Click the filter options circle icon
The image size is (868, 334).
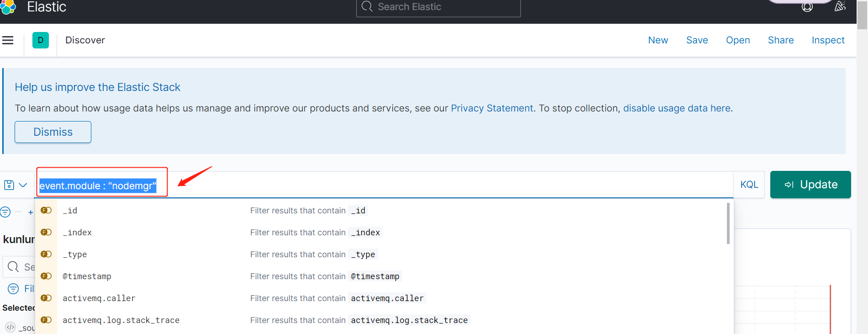click(x=5, y=212)
